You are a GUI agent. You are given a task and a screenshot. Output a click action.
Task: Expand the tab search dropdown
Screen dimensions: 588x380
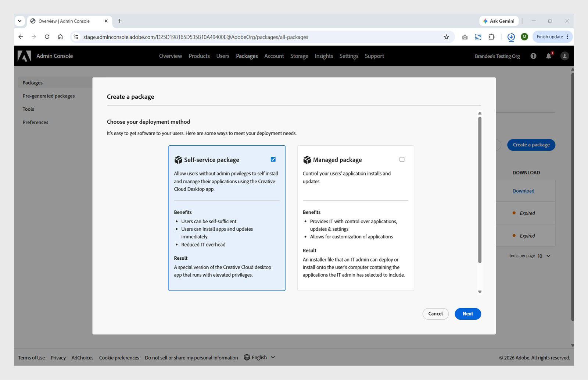20,21
